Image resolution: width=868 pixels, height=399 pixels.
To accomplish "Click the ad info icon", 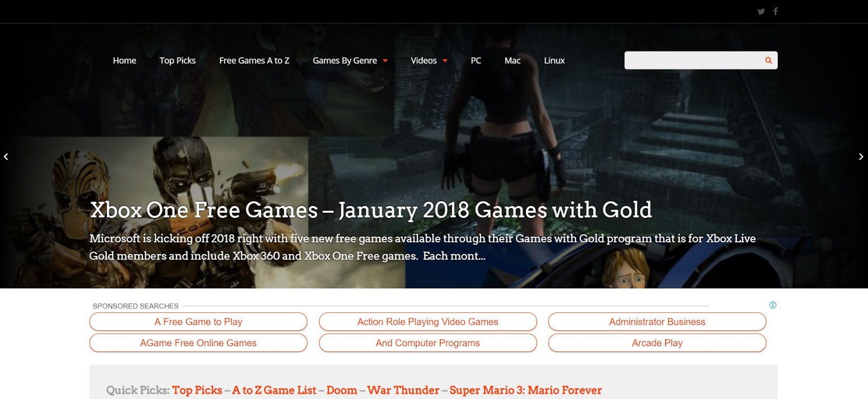I will pyautogui.click(x=773, y=305).
